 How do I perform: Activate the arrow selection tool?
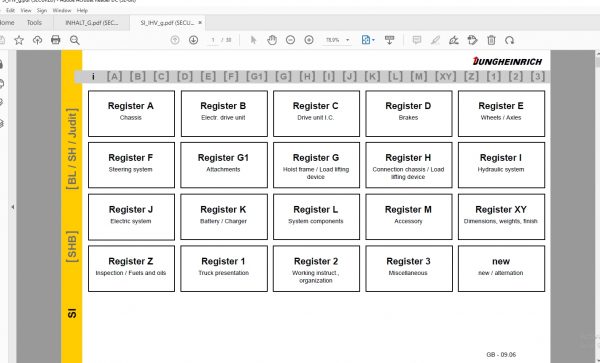(x=253, y=40)
